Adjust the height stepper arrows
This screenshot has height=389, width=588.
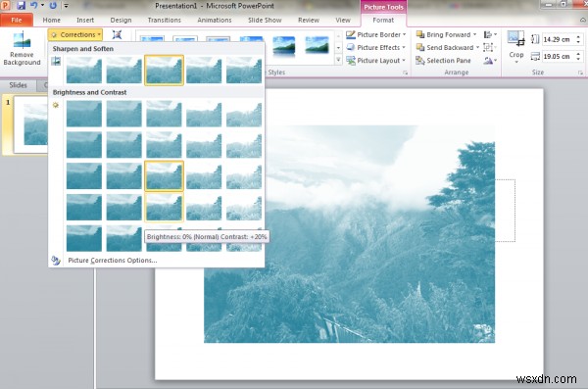[578, 39]
